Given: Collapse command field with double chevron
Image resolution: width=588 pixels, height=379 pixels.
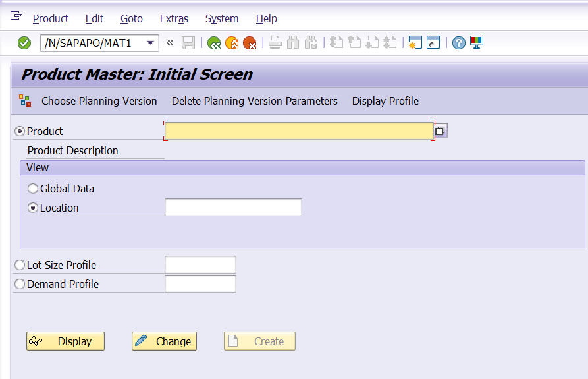Looking at the screenshot, I should (x=171, y=42).
